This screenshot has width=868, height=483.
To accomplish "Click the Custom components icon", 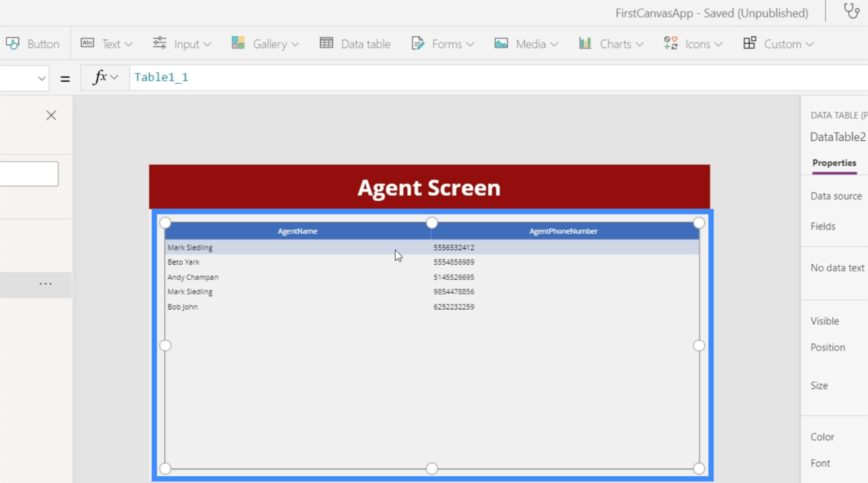I will [750, 43].
